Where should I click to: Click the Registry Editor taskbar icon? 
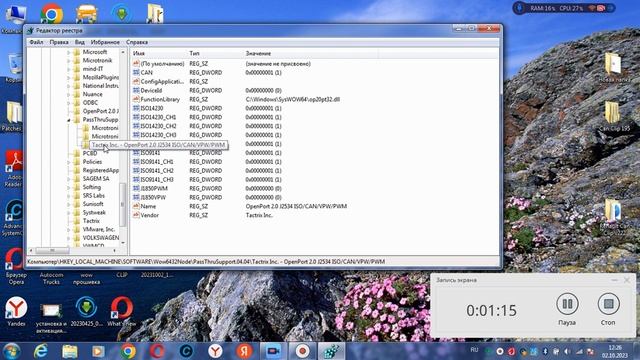click(331, 351)
